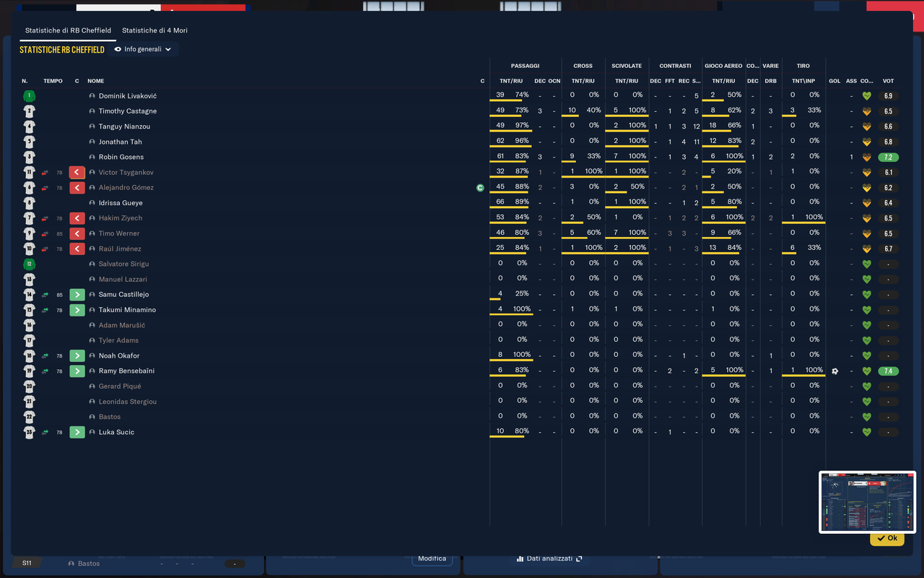
Task: Click Robin Gosens' 7.2 rating badge
Action: [889, 157]
